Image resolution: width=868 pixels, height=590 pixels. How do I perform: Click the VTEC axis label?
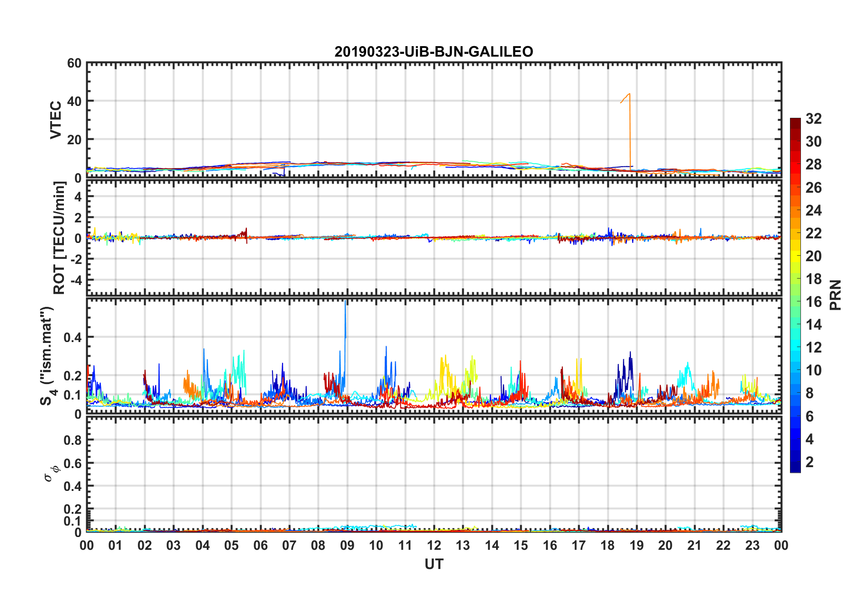pos(56,120)
